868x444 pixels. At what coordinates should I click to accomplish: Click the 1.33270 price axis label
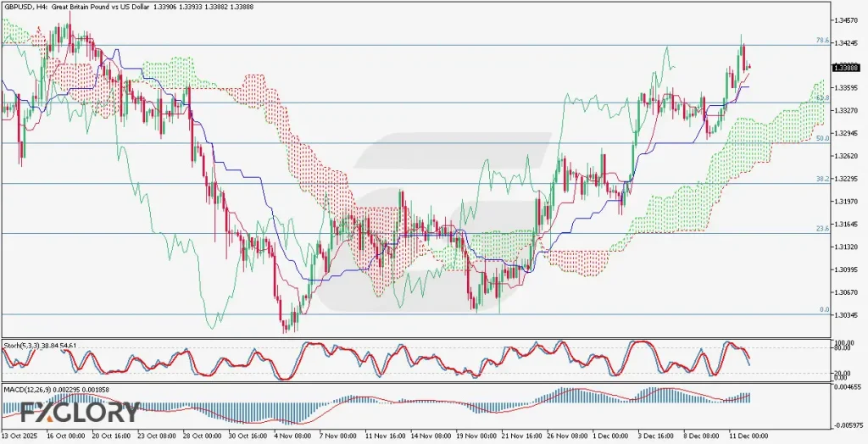[x=847, y=111]
